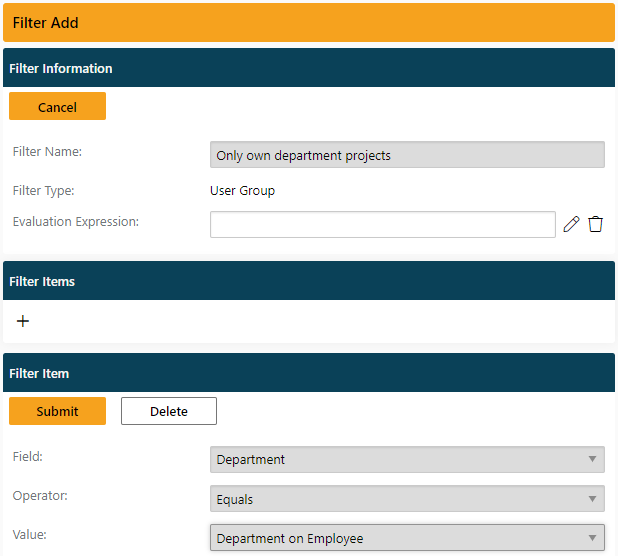Screen dimensions: 618x556
Task: Click the Filter Name label
Action: point(47,152)
